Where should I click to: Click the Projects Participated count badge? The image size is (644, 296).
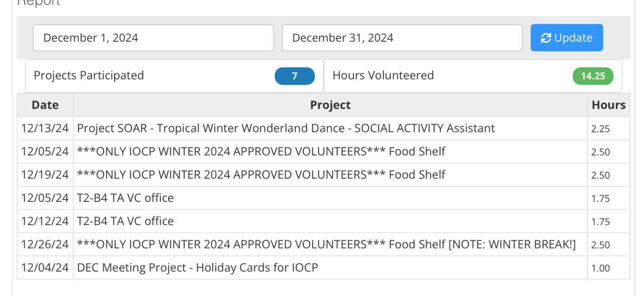[294, 76]
